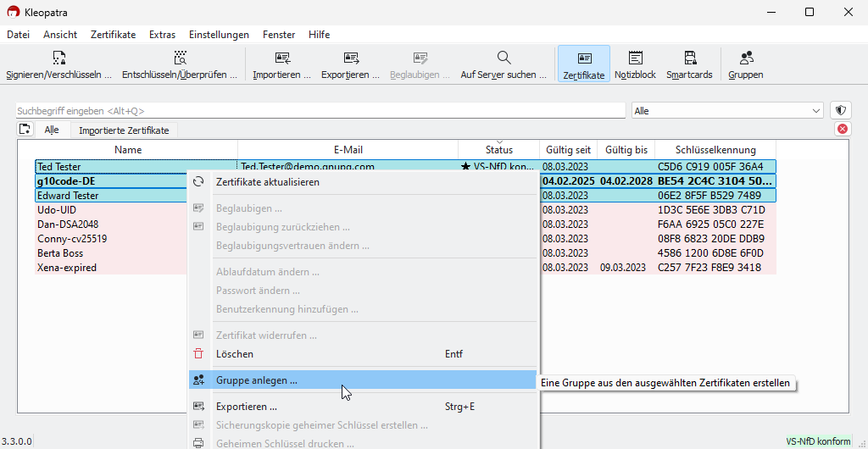Open the Datei menu
The width and height of the screenshot is (868, 449).
pyautogui.click(x=19, y=34)
